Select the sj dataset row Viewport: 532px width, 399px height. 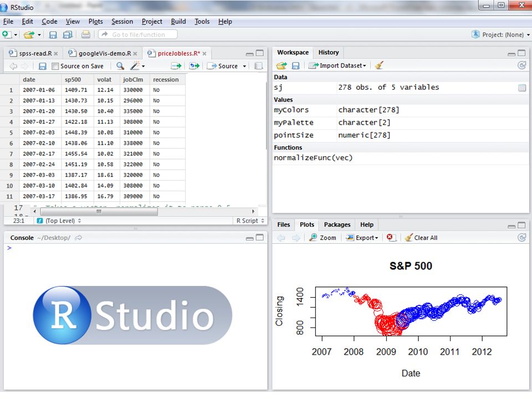click(400, 88)
